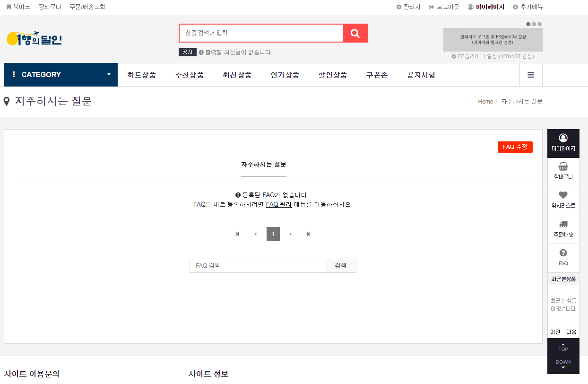Select page 1 in pagination
Image resolution: width=588 pixels, height=384 pixels.
pyautogui.click(x=273, y=234)
